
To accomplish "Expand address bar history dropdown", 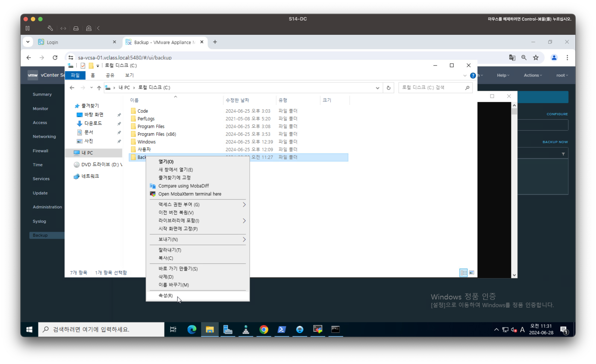I will [377, 88].
